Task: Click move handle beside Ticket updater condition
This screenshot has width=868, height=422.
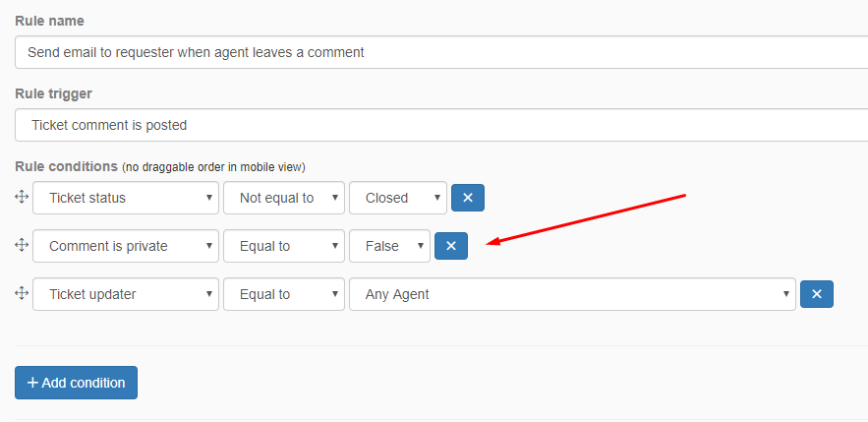Action: 21,293
